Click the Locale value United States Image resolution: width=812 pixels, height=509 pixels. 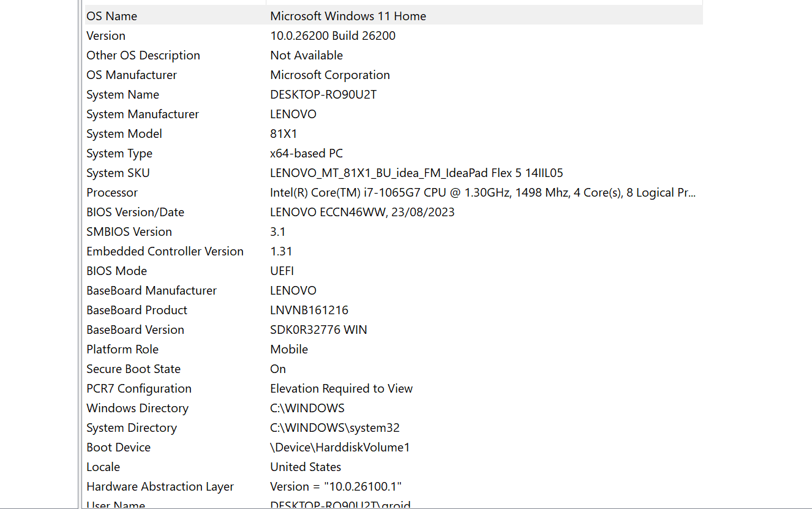click(306, 467)
